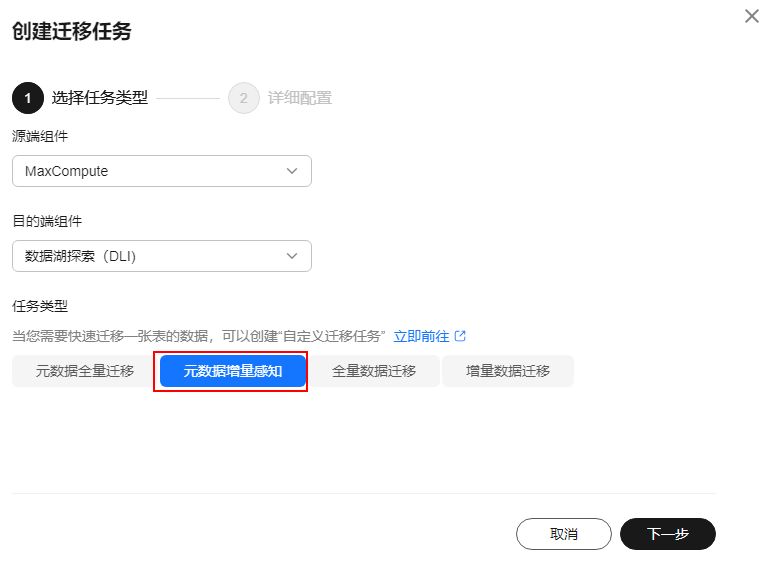Click the 取消 button
Viewport: 771px width, 562px height.
563,534
